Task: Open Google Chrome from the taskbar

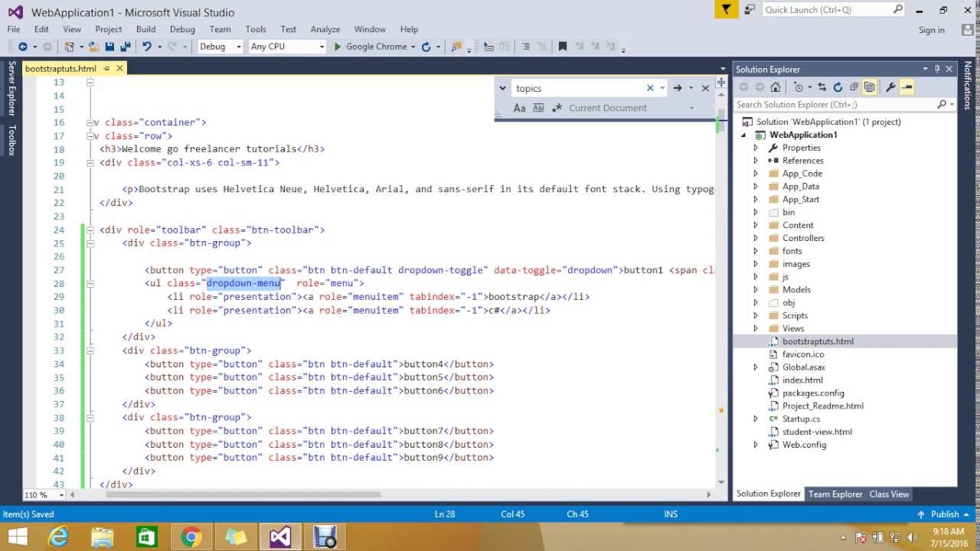Action: pyautogui.click(x=191, y=537)
